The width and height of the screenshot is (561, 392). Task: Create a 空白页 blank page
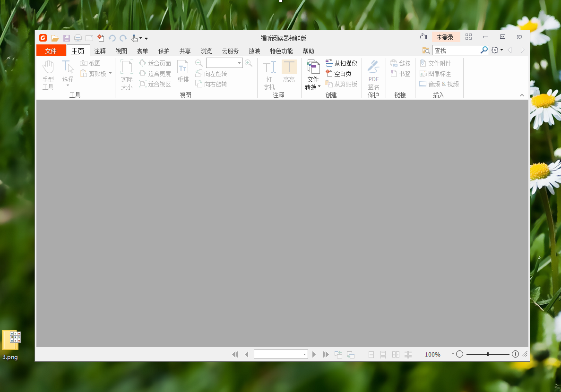338,74
